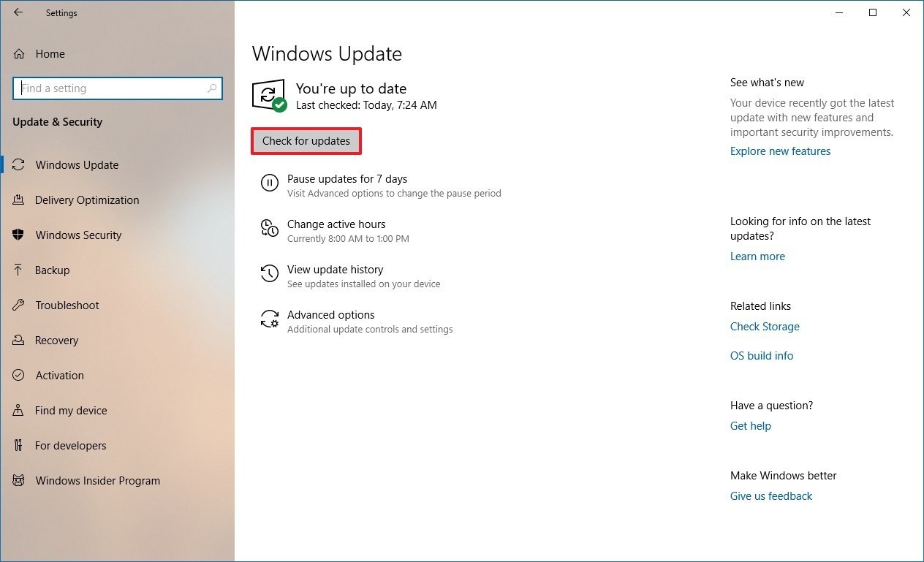Screen dimensions: 924x562
Task: Open the OS build info link
Action: tap(761, 356)
